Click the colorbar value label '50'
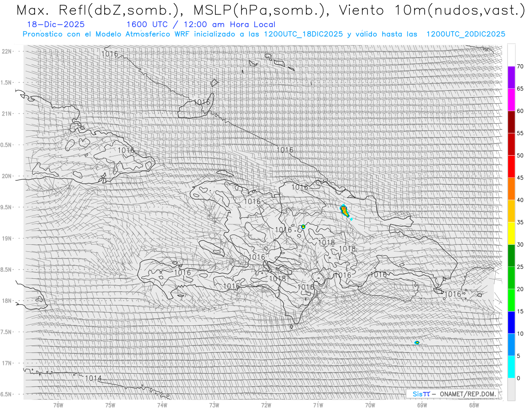This screenshot has width=532, height=411. click(520, 156)
